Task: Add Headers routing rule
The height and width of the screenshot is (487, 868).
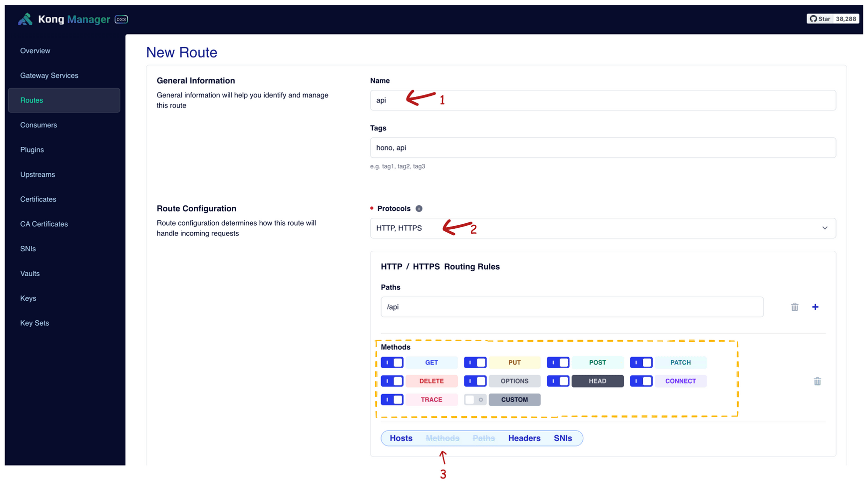Action: (x=524, y=438)
